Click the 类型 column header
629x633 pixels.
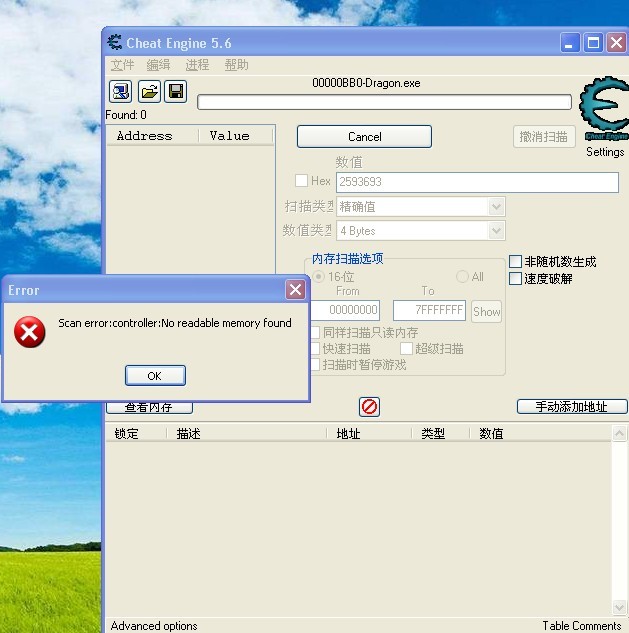(x=440, y=434)
